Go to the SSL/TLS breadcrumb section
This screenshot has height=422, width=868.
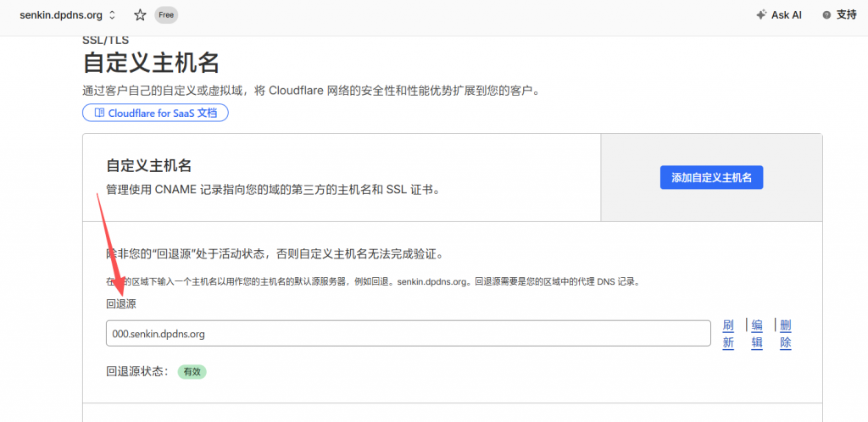[x=105, y=39]
